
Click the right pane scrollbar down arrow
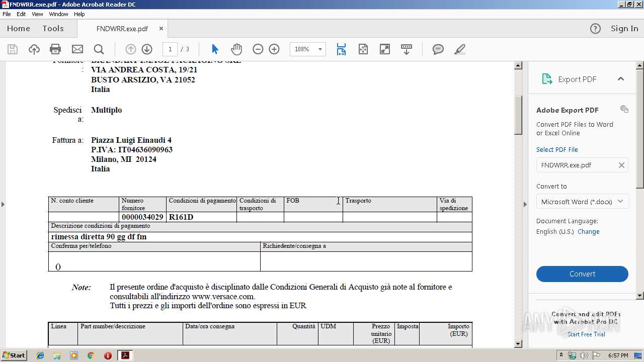640,296
